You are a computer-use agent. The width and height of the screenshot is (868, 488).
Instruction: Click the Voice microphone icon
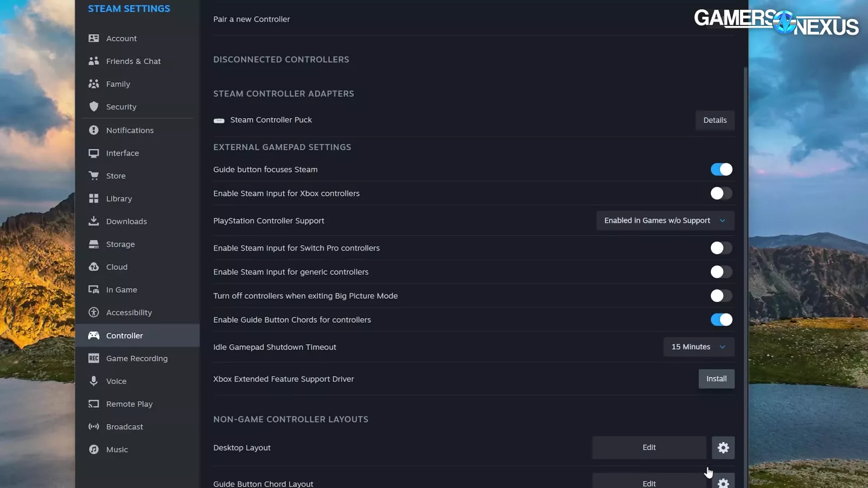[94, 381]
